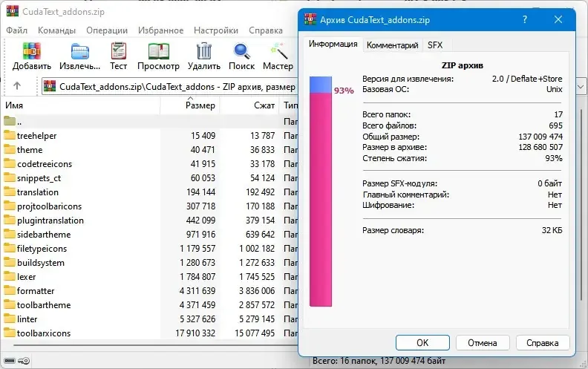Click the Добавить (Add) toolbar icon
The width and height of the screenshot is (588, 369).
(31, 51)
